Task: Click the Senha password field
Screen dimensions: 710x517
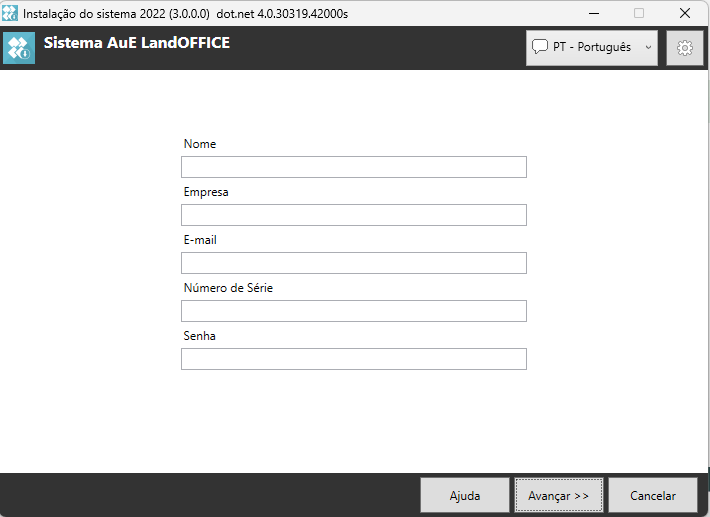Action: point(353,359)
